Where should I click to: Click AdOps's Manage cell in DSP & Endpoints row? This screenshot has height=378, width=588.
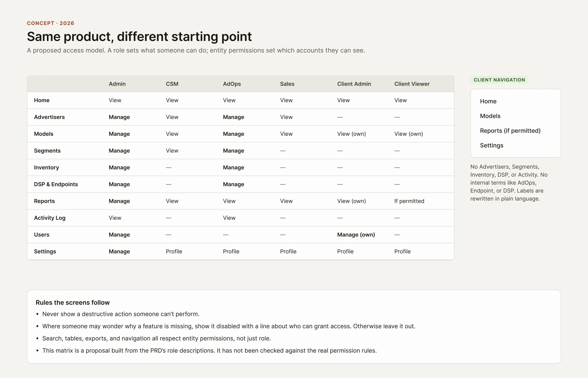point(233,184)
